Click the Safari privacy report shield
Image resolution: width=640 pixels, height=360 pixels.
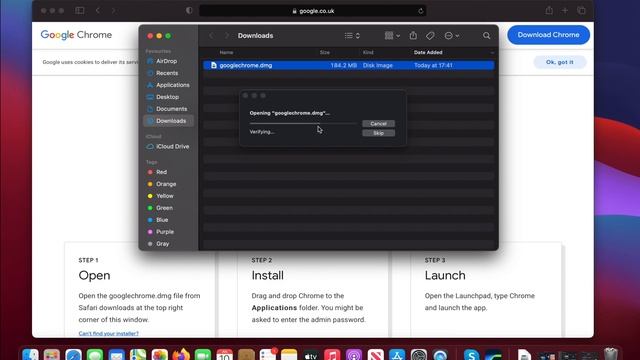click(189, 11)
